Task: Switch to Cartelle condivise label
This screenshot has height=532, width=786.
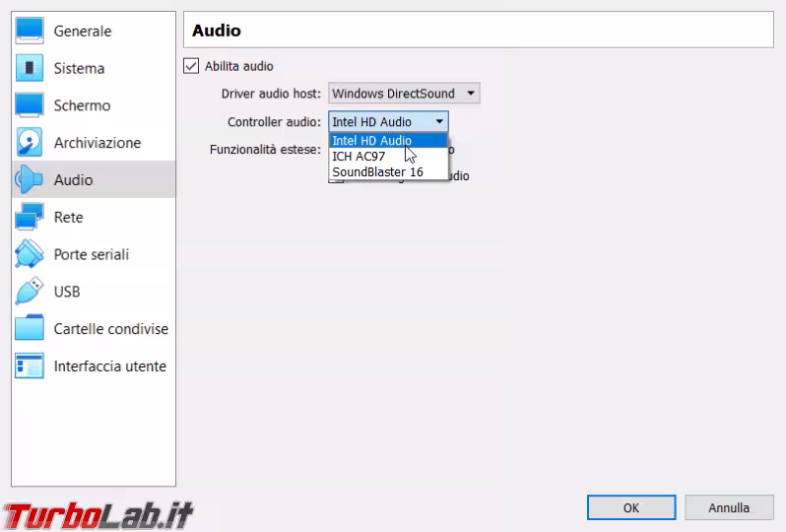Action: (110, 329)
